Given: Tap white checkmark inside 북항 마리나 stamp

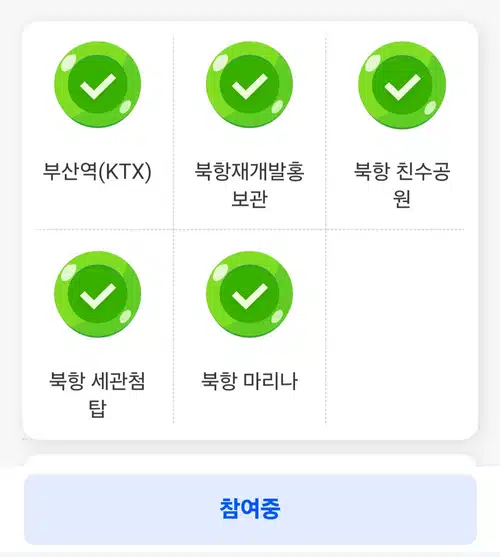Looking at the screenshot, I should (x=250, y=296).
